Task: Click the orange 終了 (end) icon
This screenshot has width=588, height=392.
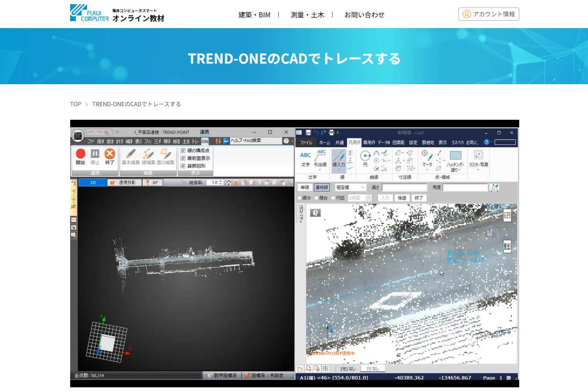Action: click(x=109, y=154)
